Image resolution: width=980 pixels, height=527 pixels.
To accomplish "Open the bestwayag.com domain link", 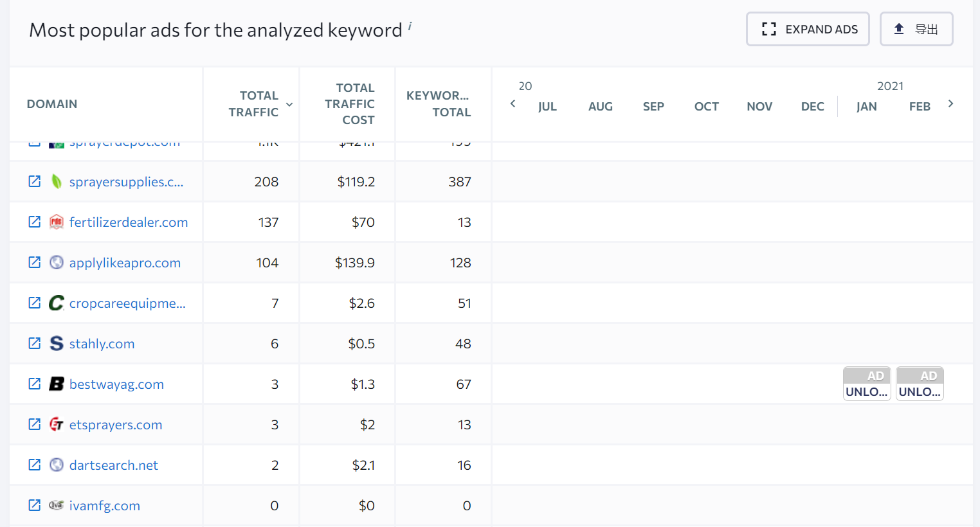I will tap(116, 384).
